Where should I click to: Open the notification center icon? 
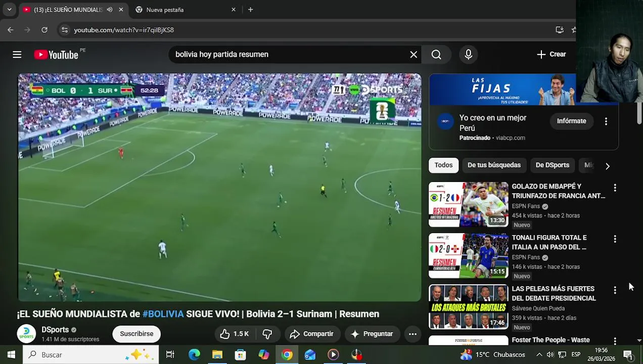pyautogui.click(x=628, y=355)
